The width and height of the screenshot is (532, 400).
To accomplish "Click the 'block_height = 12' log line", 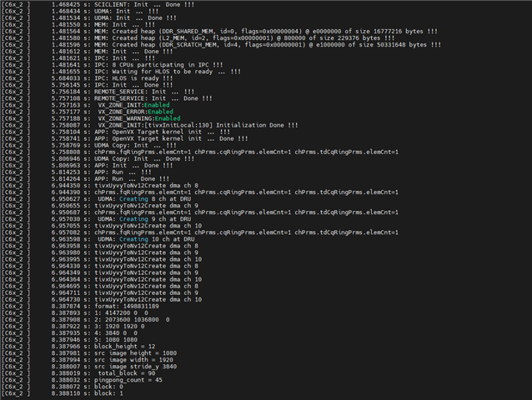I will click(78, 347).
